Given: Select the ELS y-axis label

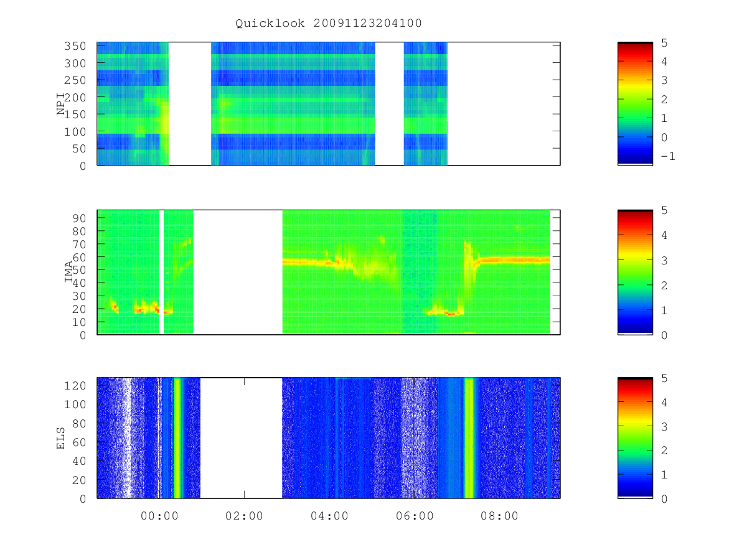Looking at the screenshot, I should (x=62, y=438).
